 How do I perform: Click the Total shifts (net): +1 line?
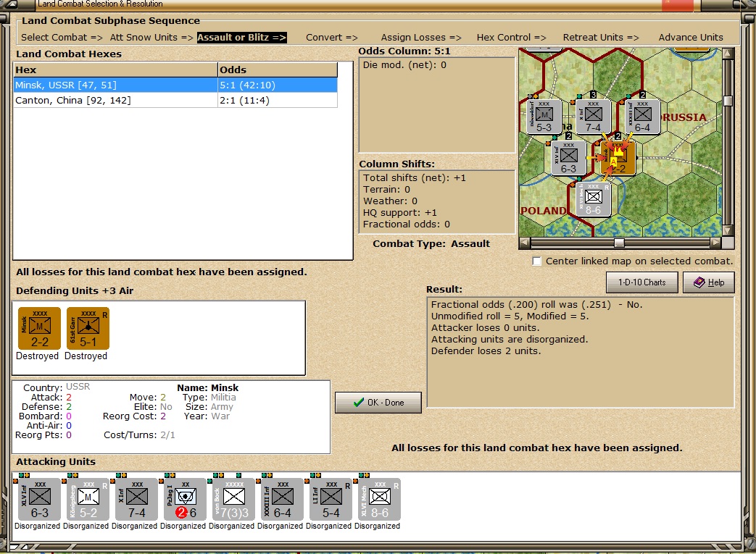point(415,177)
